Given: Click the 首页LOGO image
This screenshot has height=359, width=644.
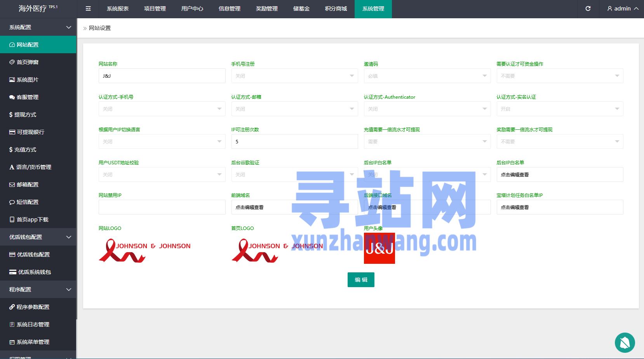Looking at the screenshot, I should click(x=277, y=251).
